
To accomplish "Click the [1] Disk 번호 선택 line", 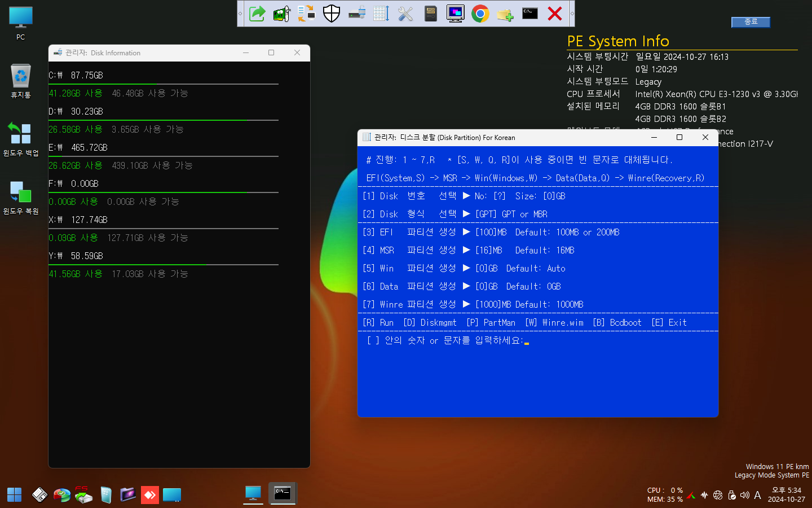I will [464, 196].
